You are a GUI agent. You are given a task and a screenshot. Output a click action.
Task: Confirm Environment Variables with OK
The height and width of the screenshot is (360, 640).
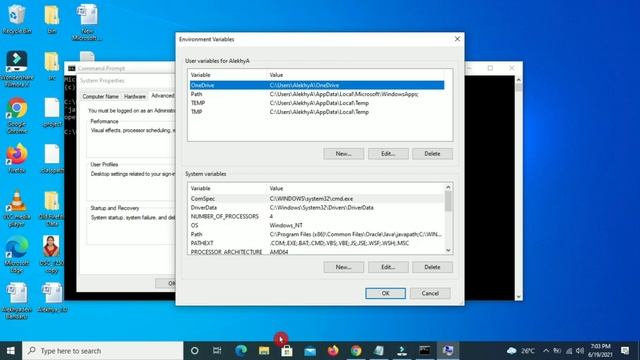click(385, 293)
